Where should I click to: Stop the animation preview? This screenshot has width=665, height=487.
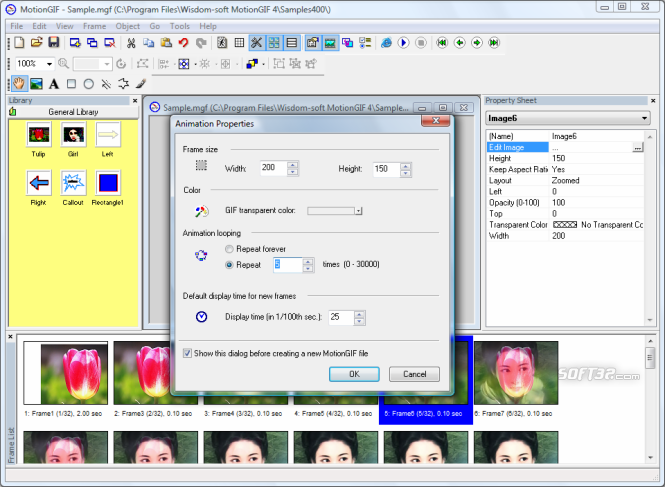click(421, 43)
